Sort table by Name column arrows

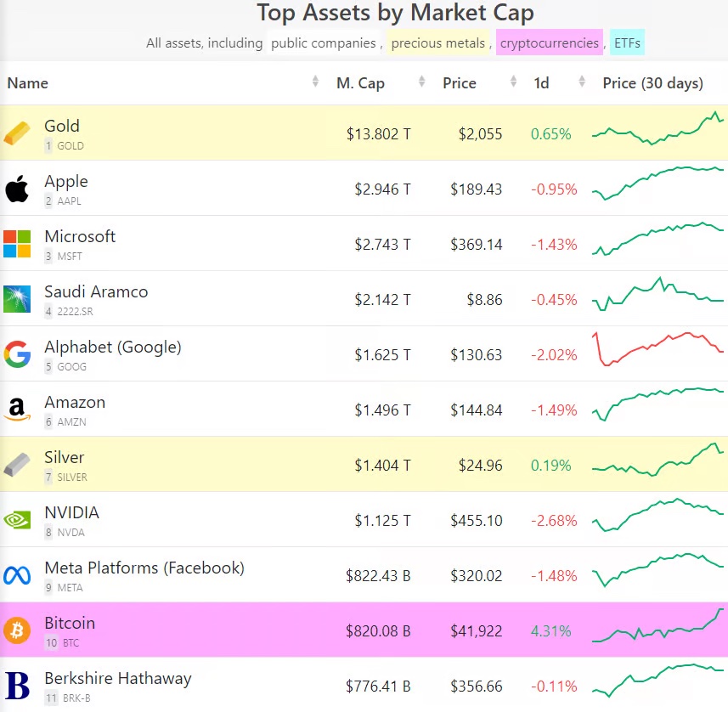316,82
